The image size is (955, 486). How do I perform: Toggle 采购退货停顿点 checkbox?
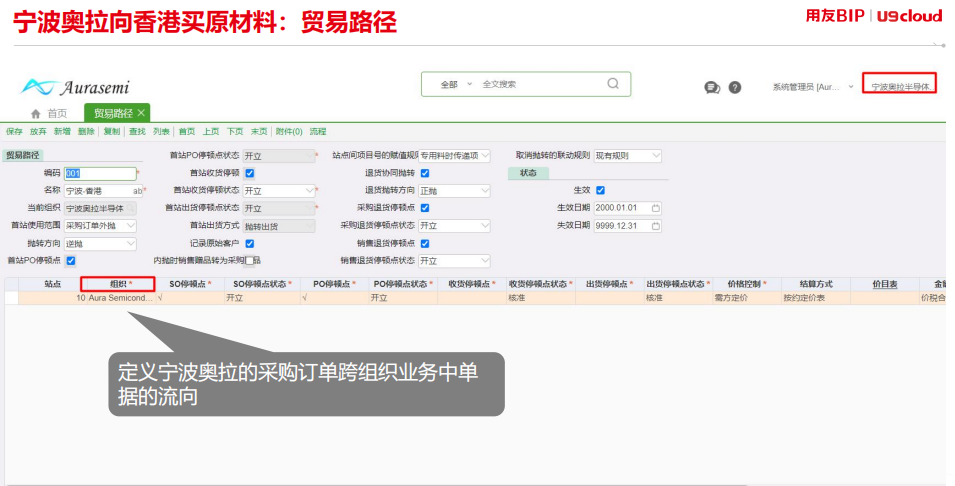(x=425, y=208)
